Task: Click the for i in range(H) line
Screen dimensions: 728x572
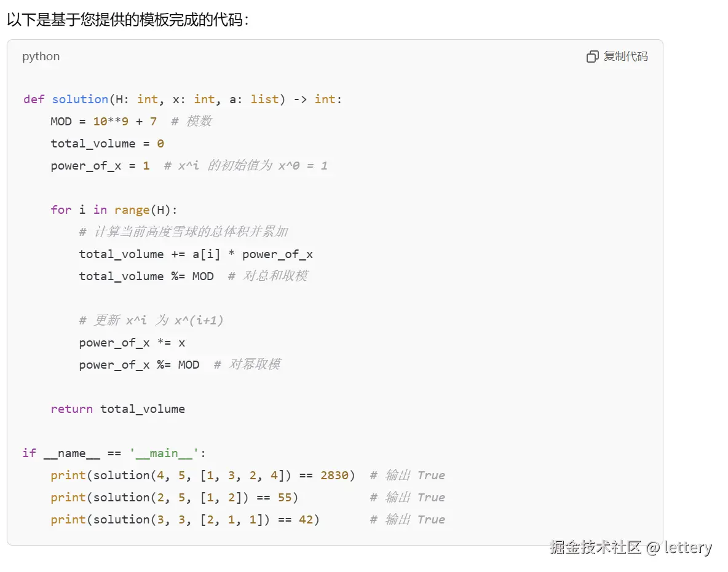Action: point(114,210)
